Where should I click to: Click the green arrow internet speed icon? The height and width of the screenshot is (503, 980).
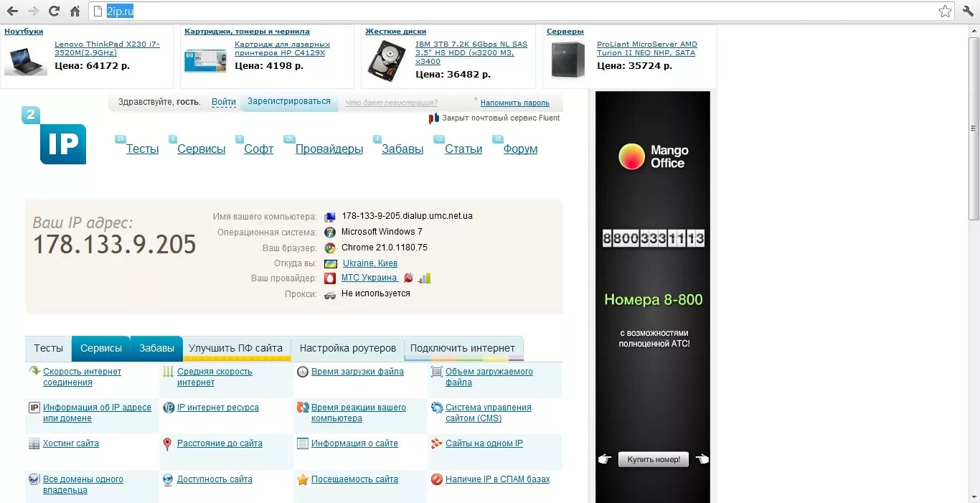pyautogui.click(x=34, y=372)
